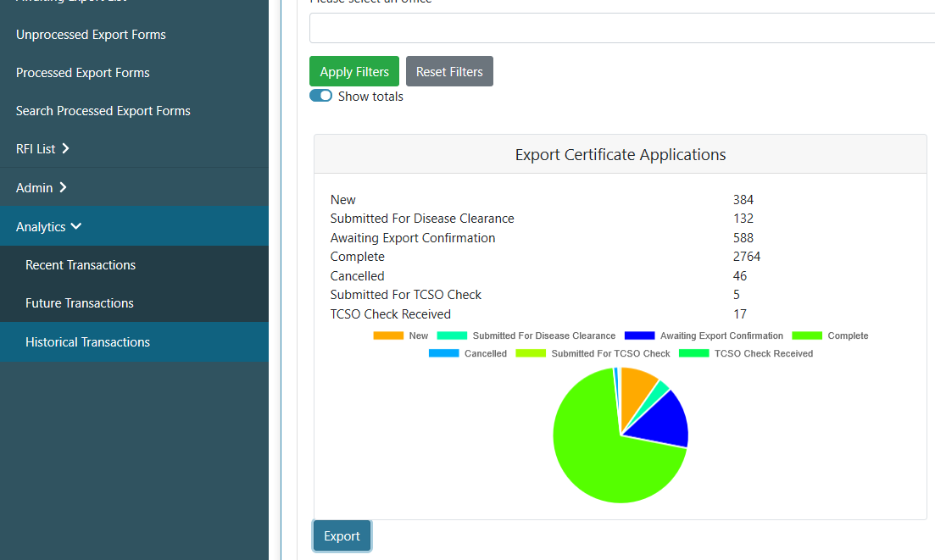Open Future Transactions
935x560 pixels.
(x=80, y=303)
